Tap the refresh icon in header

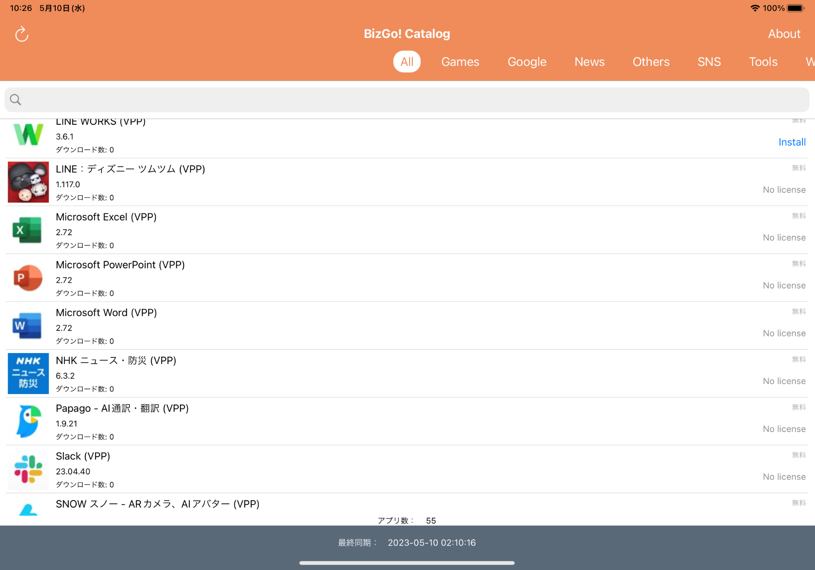(21, 34)
